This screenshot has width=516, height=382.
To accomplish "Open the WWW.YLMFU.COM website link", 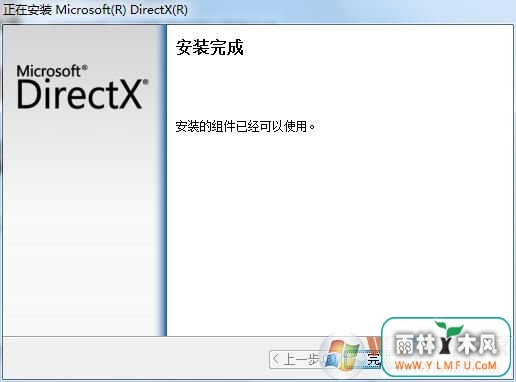I will [446, 365].
